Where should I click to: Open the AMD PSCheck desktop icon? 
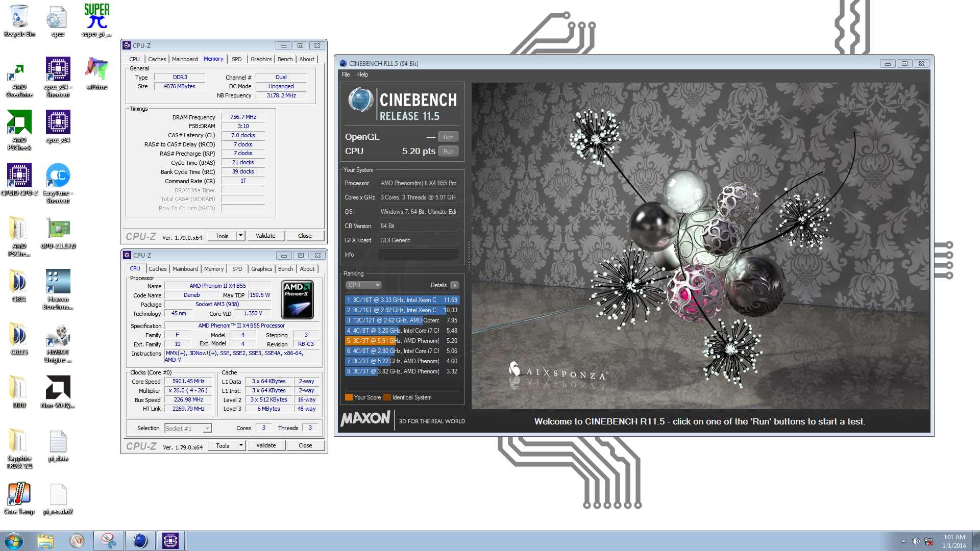coord(19,130)
